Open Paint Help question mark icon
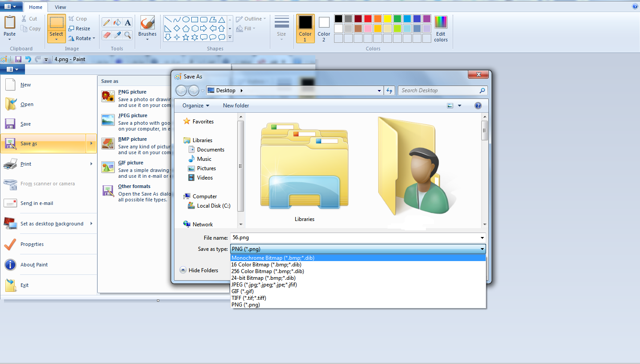This screenshot has height=364, width=640. click(635, 7)
